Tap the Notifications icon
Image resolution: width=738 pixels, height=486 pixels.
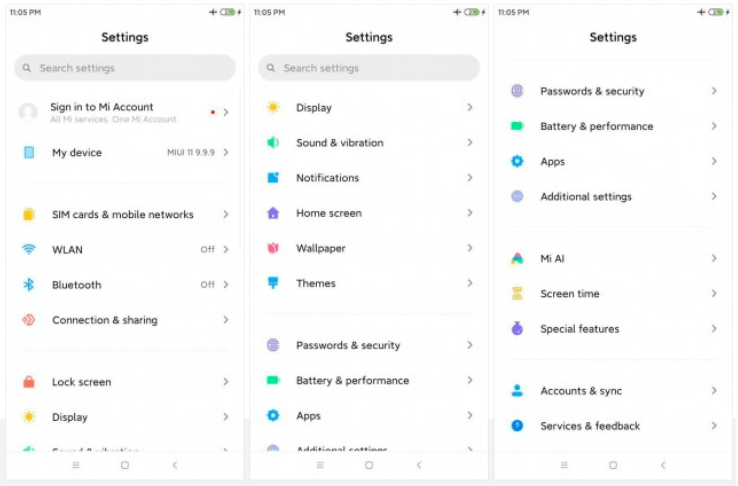point(273,178)
